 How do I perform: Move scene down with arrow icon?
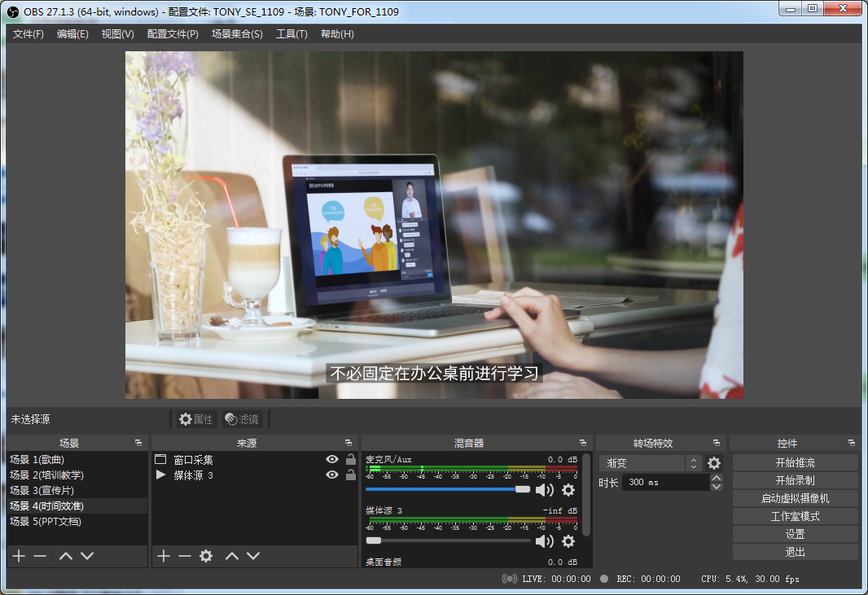[x=87, y=556]
